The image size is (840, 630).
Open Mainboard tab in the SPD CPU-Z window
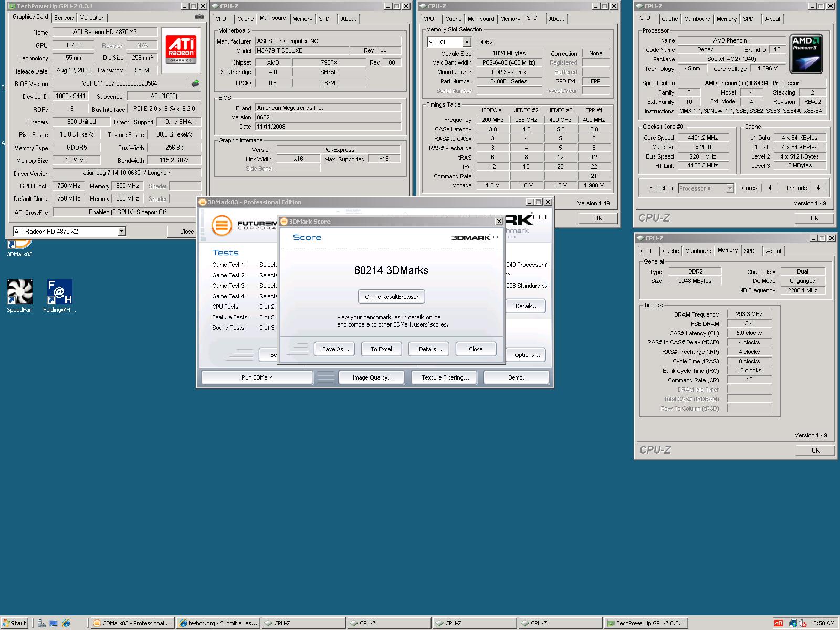(x=481, y=19)
